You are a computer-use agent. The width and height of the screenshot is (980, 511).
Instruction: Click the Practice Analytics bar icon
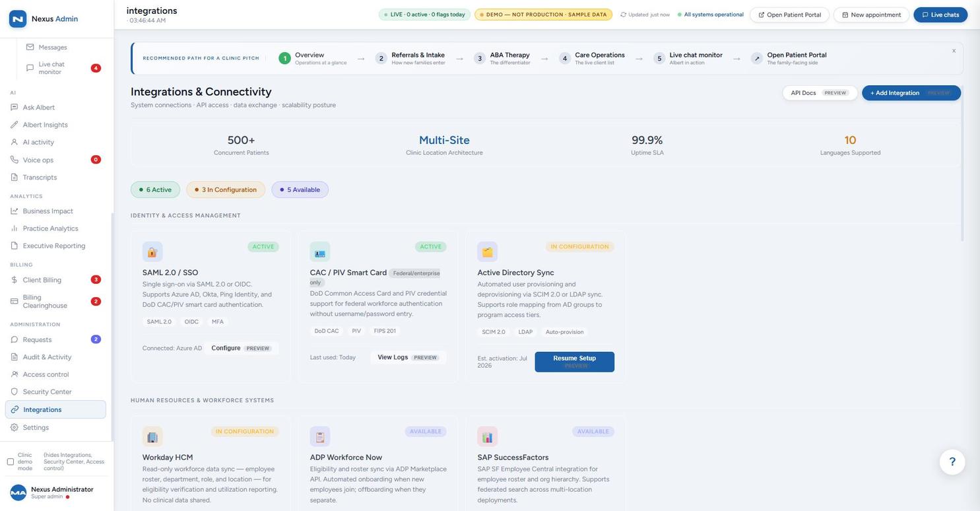pyautogui.click(x=15, y=228)
